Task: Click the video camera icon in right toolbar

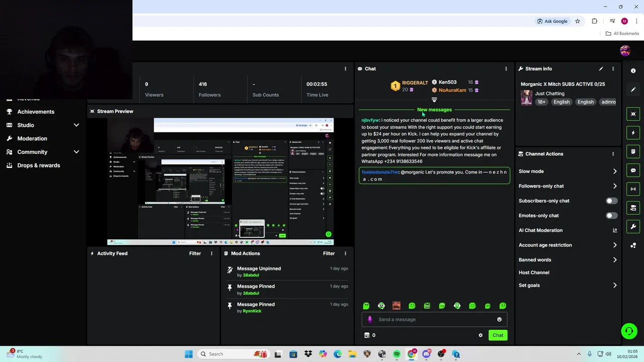Action: coord(633,208)
